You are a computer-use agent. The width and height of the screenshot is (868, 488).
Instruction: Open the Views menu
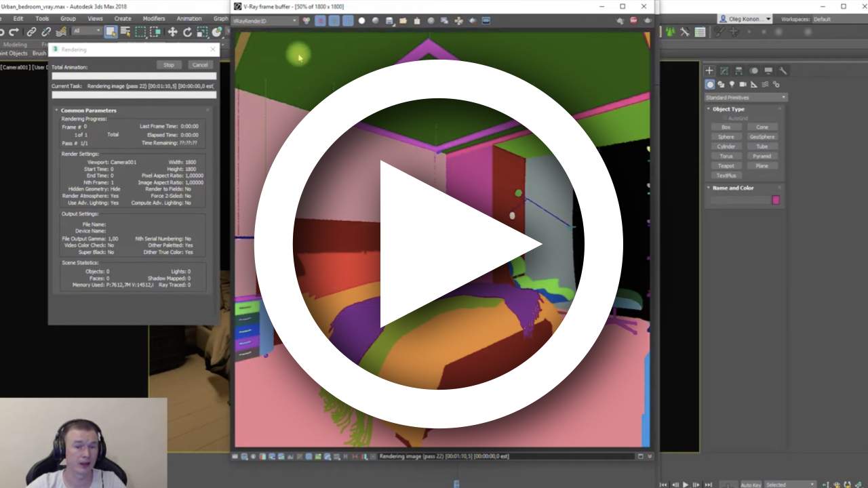(x=96, y=19)
